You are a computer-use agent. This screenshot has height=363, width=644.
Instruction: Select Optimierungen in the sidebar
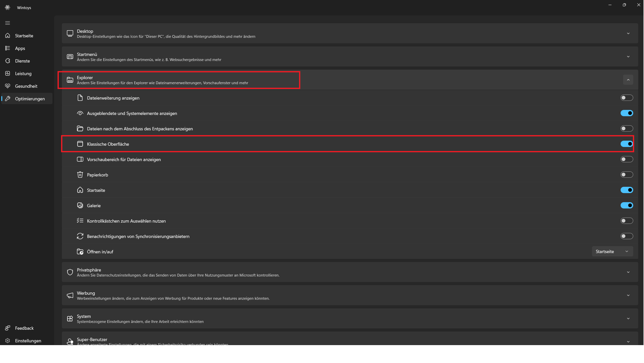pos(30,99)
